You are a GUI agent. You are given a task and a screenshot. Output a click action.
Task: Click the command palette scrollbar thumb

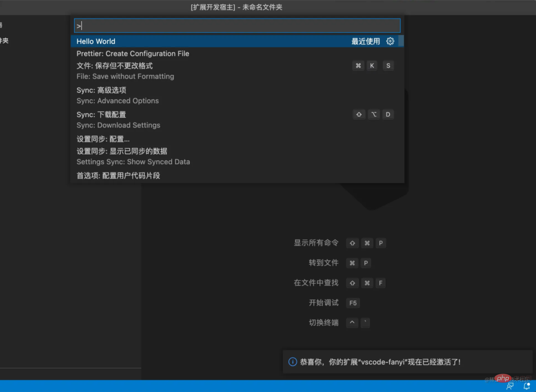tap(401, 41)
